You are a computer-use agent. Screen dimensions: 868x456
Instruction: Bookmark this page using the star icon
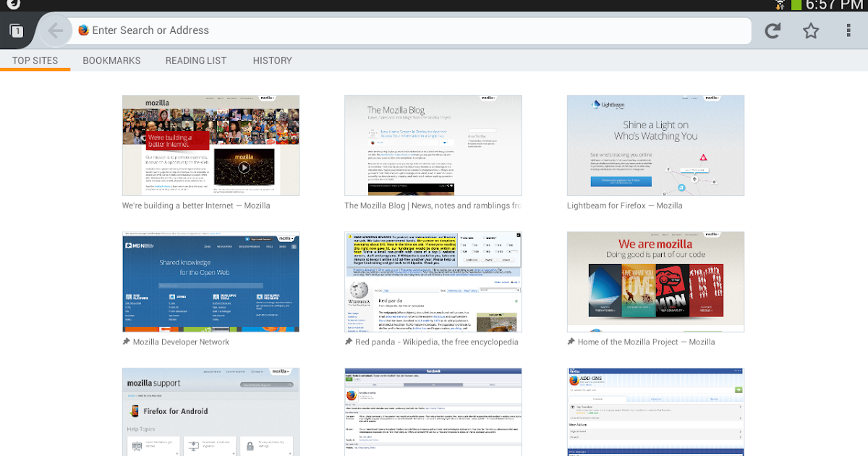pos(811,30)
